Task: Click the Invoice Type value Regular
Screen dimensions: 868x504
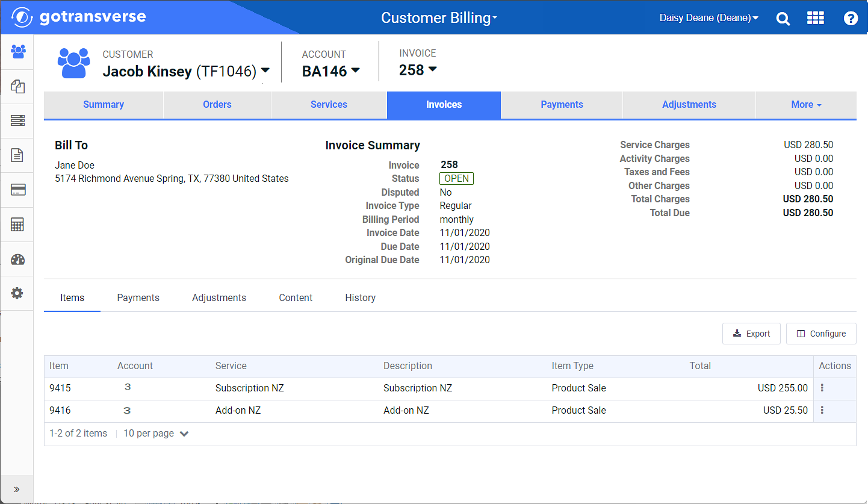Action: (x=456, y=206)
